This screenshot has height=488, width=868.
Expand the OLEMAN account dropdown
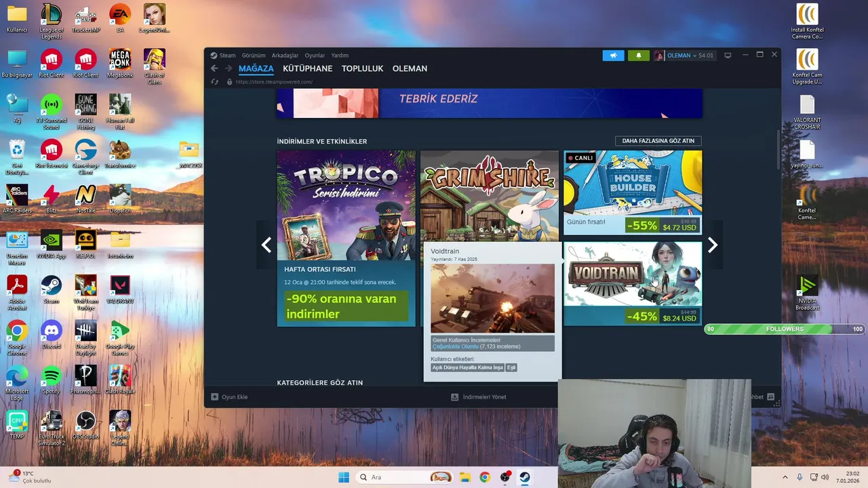(684, 56)
